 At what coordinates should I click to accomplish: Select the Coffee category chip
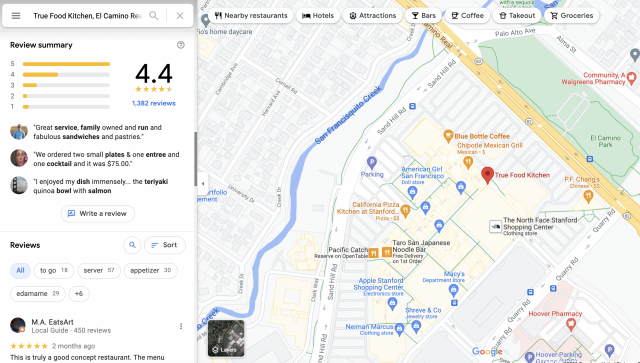[467, 16]
